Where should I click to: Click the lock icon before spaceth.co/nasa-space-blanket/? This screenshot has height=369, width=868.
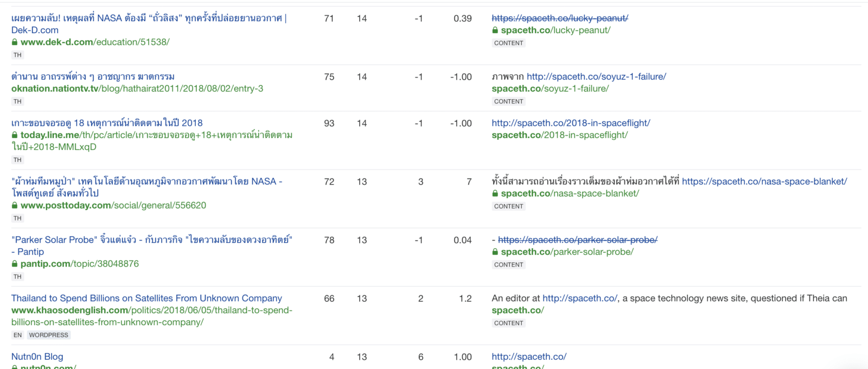click(495, 194)
